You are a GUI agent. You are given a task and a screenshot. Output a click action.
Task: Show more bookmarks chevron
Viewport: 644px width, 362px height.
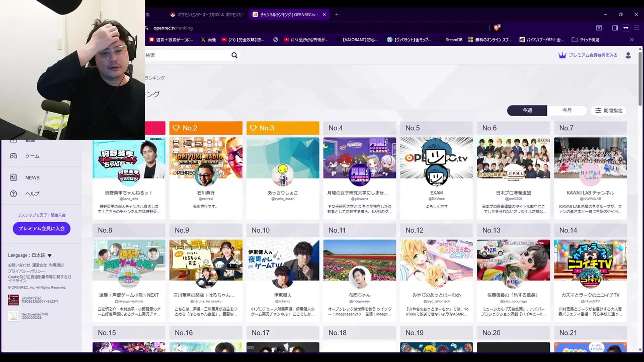[632, 39]
